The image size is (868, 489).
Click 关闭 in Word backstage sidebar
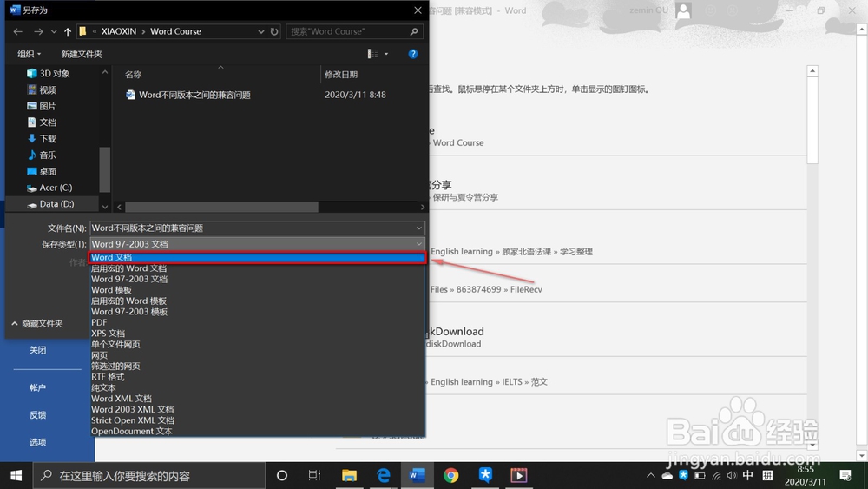pos(37,350)
